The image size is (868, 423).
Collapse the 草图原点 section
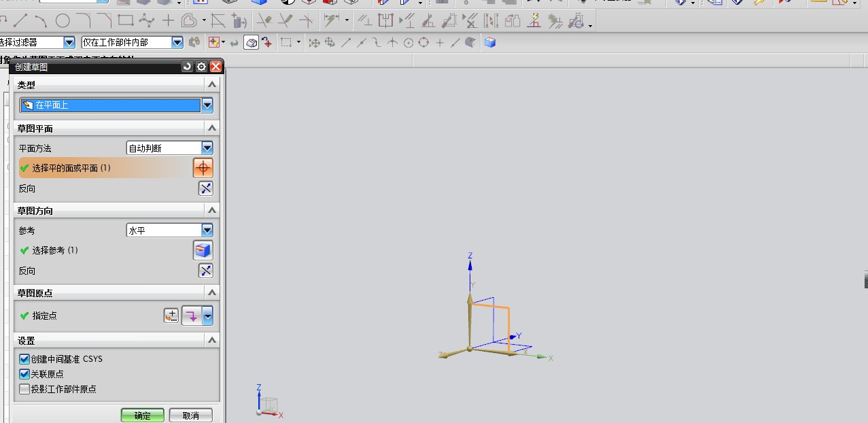pyautogui.click(x=212, y=293)
